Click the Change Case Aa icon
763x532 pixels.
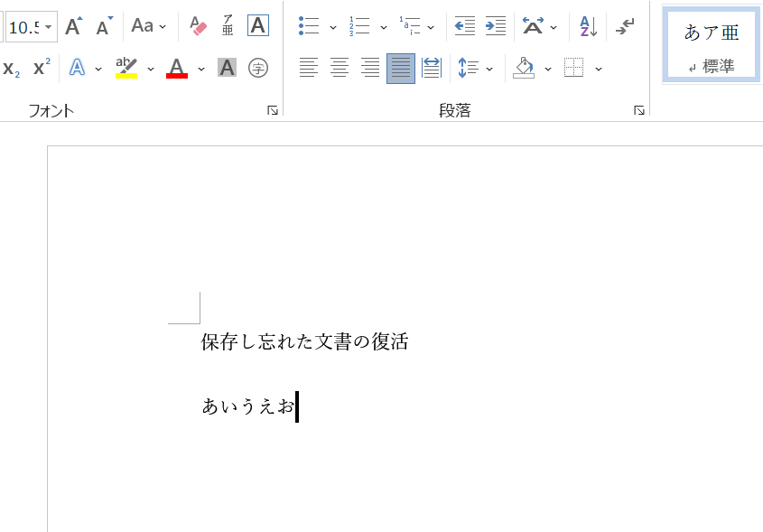(143, 26)
